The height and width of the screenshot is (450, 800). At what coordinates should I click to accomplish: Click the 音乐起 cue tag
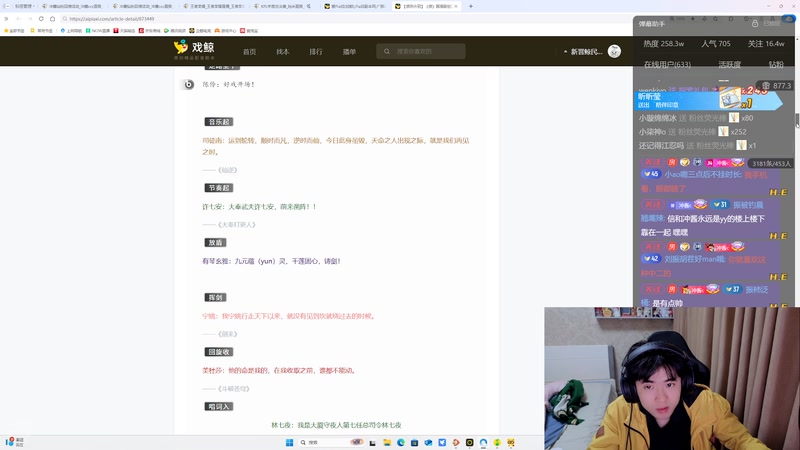pyautogui.click(x=219, y=122)
